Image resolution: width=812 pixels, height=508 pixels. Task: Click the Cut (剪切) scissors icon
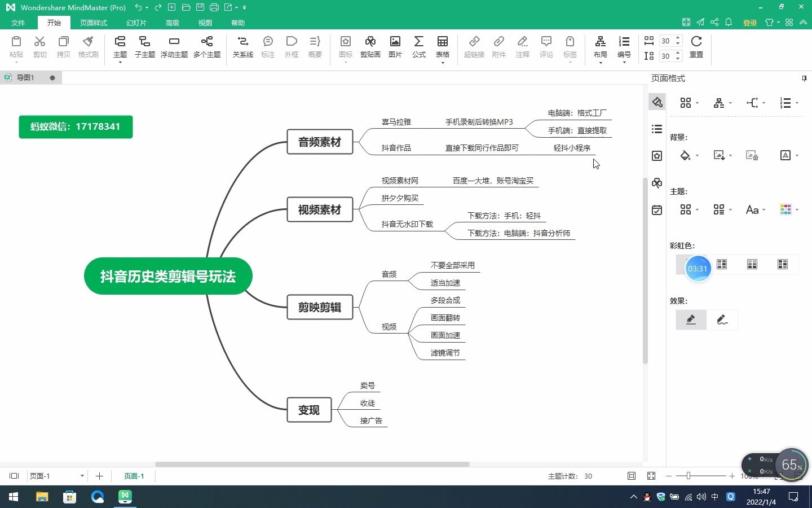click(39, 42)
